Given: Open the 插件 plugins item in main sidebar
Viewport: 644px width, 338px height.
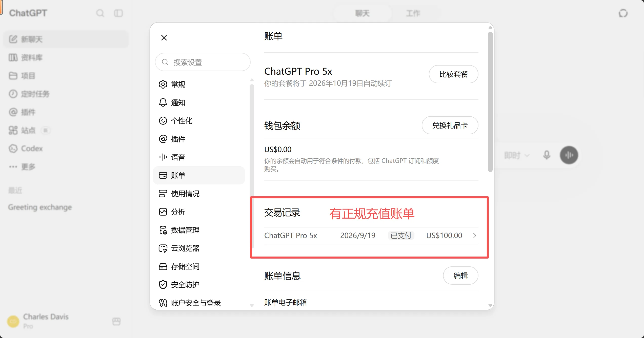Looking at the screenshot, I should point(66,112).
